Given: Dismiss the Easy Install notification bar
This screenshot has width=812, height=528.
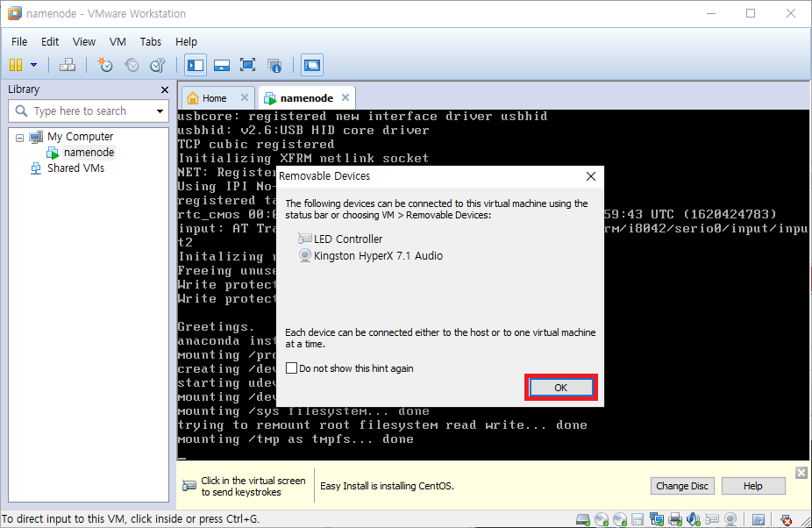Looking at the screenshot, I should click(x=801, y=473).
